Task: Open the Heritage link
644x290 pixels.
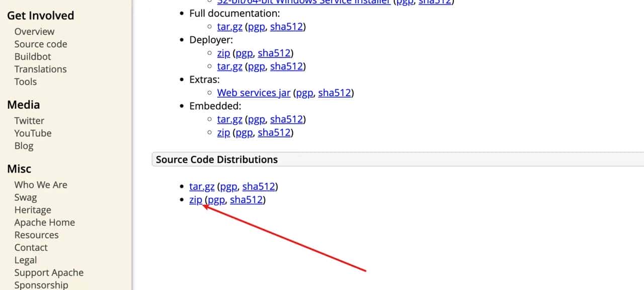Action: 33,210
